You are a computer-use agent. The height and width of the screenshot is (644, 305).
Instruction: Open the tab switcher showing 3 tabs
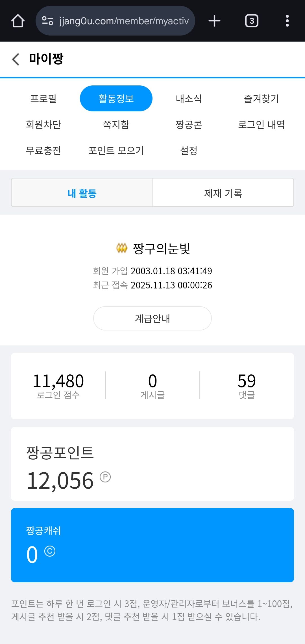pyautogui.click(x=252, y=21)
